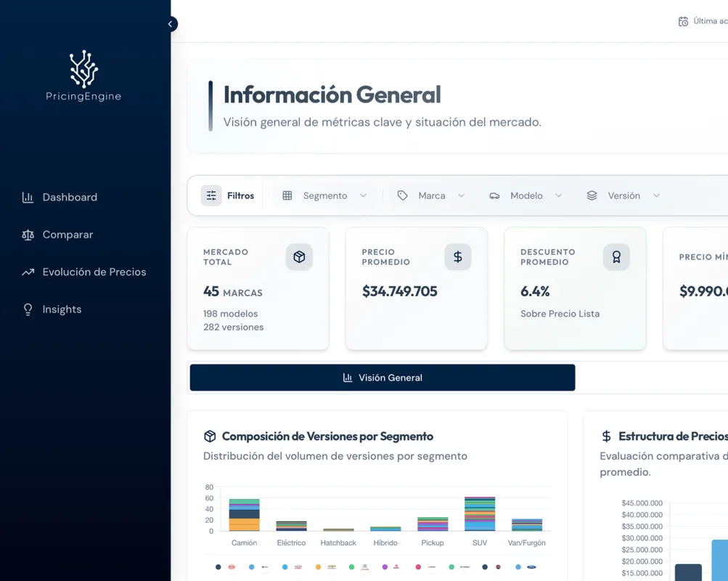
Task: Select the Visión General tab
Action: (x=383, y=378)
